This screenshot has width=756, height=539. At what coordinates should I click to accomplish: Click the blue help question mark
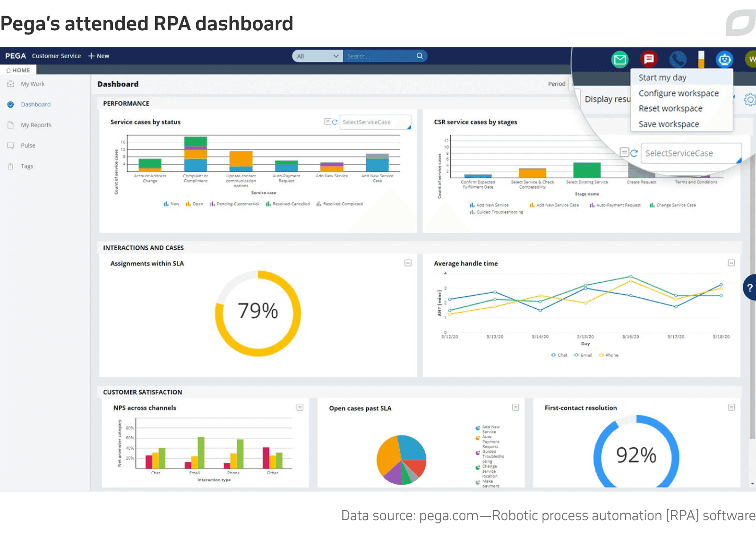[750, 287]
